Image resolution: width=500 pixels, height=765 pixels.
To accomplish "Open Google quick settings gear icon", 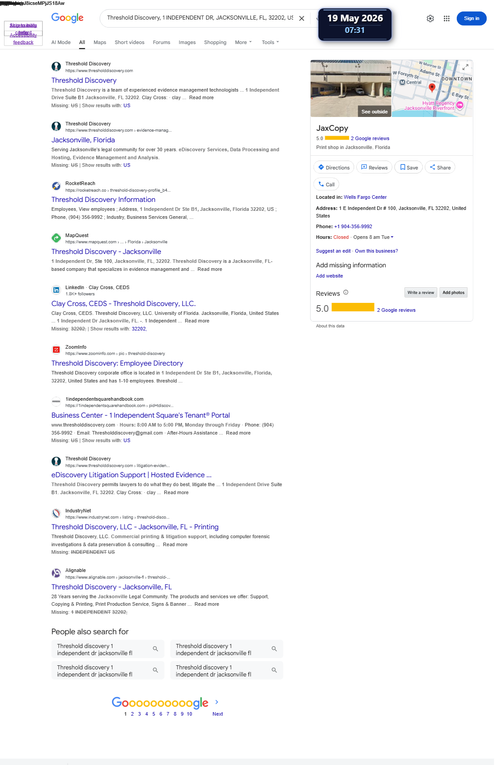I will [x=430, y=19].
